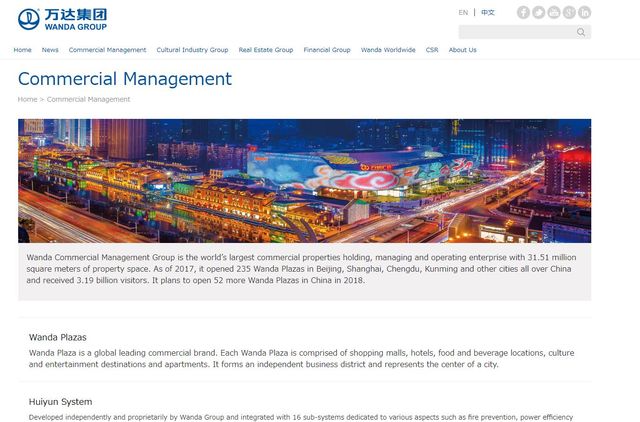
Task: Select the Wanda Plazas heading
Action: (x=58, y=338)
